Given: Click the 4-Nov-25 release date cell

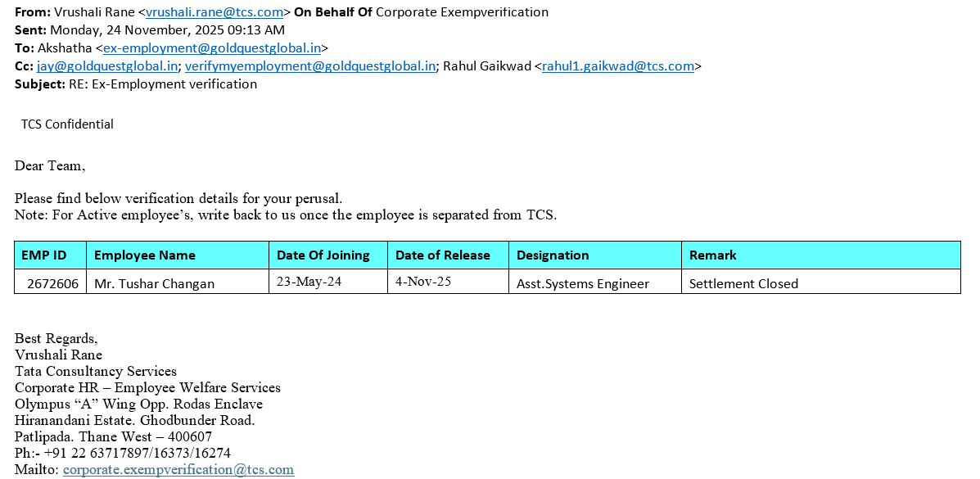Looking at the screenshot, I should point(423,282).
